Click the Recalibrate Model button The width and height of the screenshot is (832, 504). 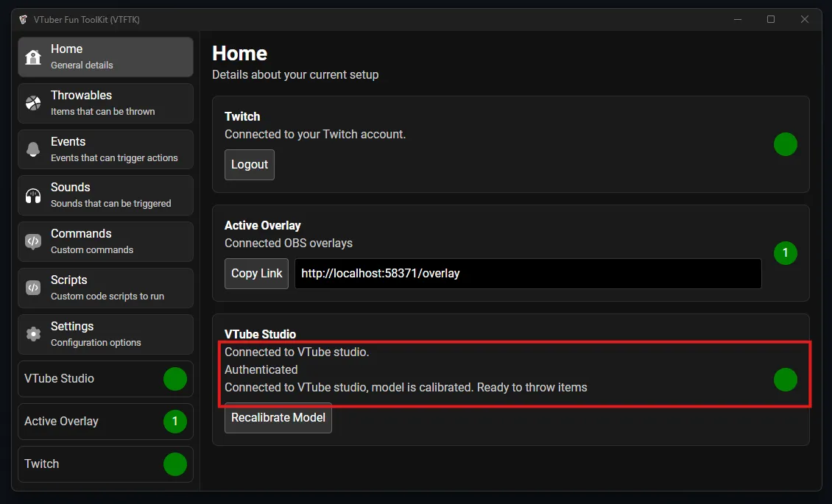(x=278, y=418)
